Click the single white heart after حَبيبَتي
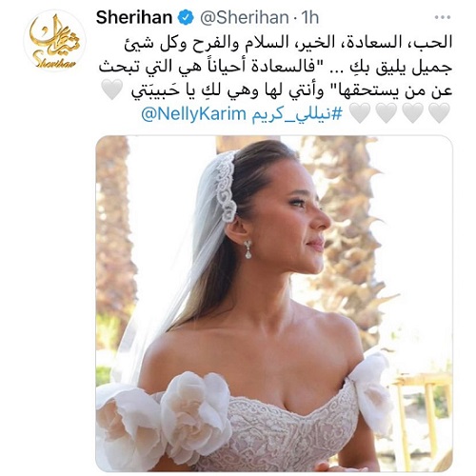476x476 pixels. [111, 90]
